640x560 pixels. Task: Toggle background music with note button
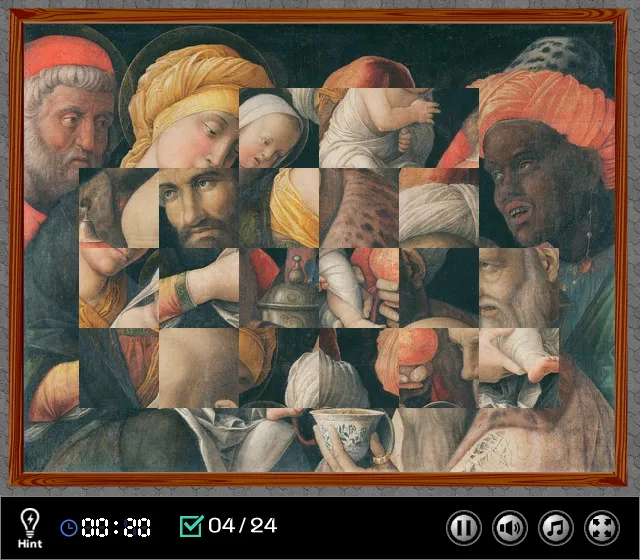click(556, 528)
